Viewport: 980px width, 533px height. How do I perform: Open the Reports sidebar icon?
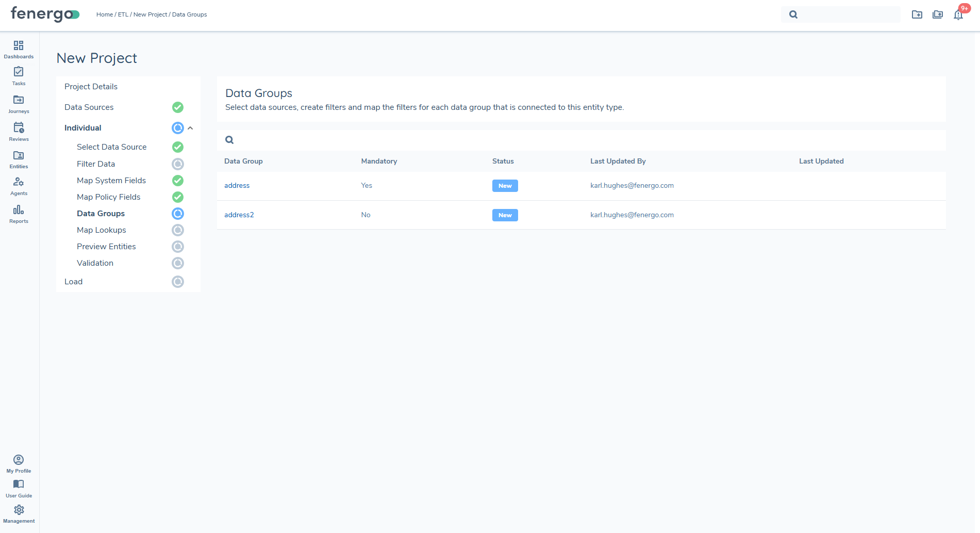coord(19,211)
